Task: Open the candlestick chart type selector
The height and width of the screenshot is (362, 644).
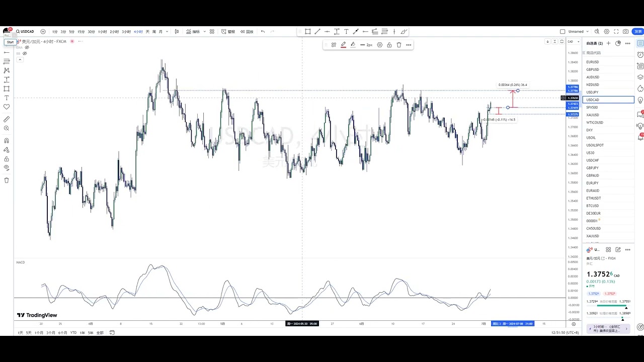Action: coord(177,32)
